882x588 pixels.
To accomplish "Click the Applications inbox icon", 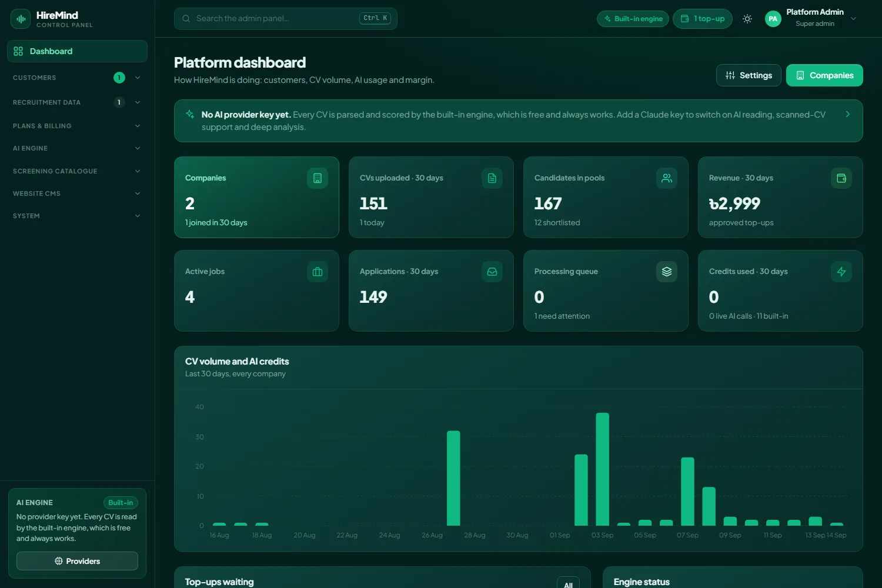I will click(x=492, y=272).
